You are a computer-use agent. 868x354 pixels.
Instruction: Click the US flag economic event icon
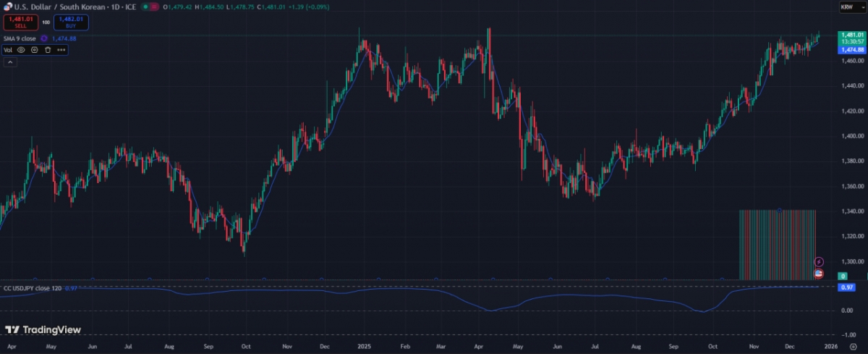[819, 274]
